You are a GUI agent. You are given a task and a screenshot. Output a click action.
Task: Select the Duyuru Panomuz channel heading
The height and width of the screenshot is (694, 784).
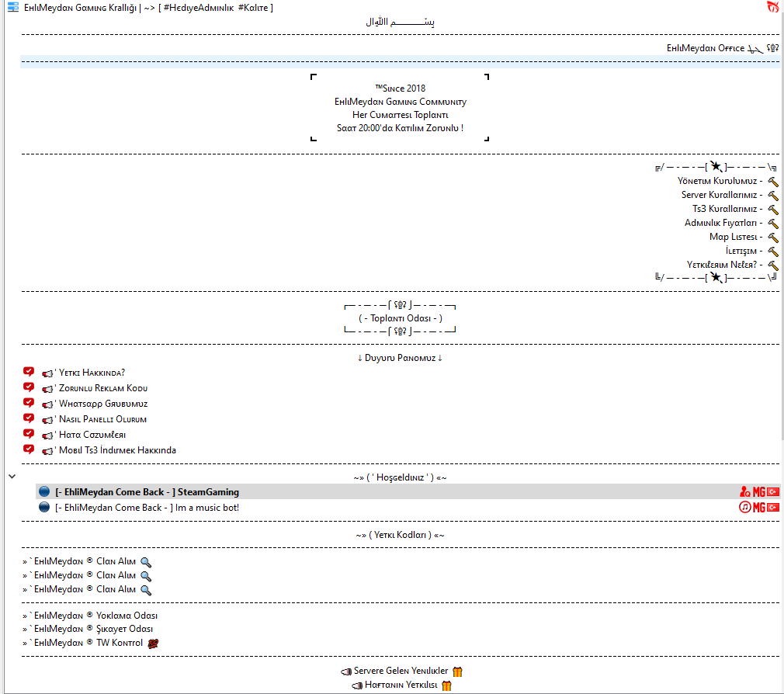[400, 358]
